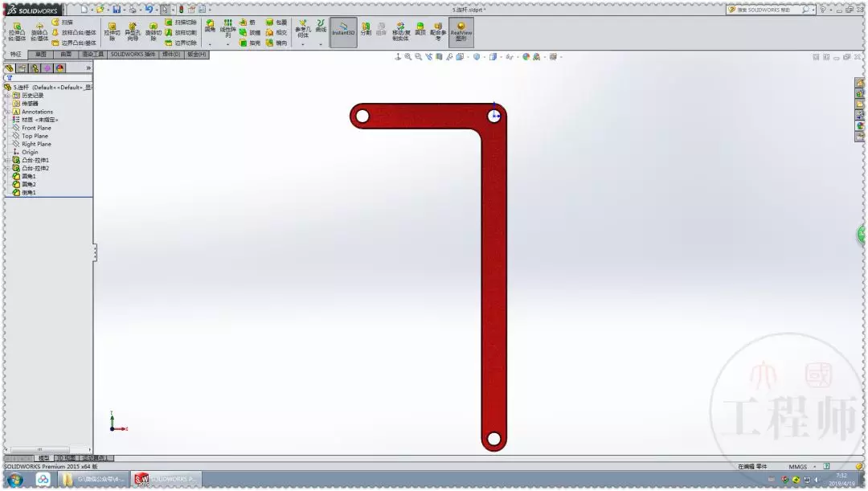Switch to the SOLIDWORKS Add-ins tab
868x491 pixels.
click(133, 55)
